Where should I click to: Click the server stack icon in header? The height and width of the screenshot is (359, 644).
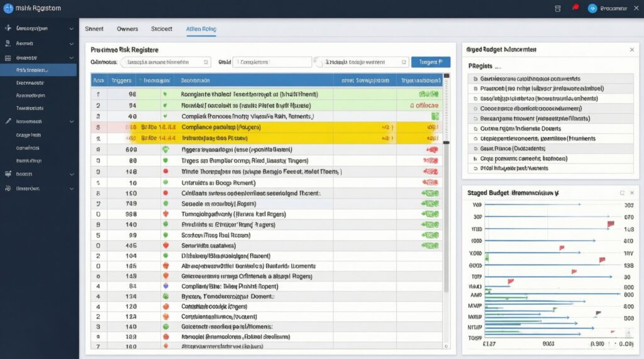[557, 8]
